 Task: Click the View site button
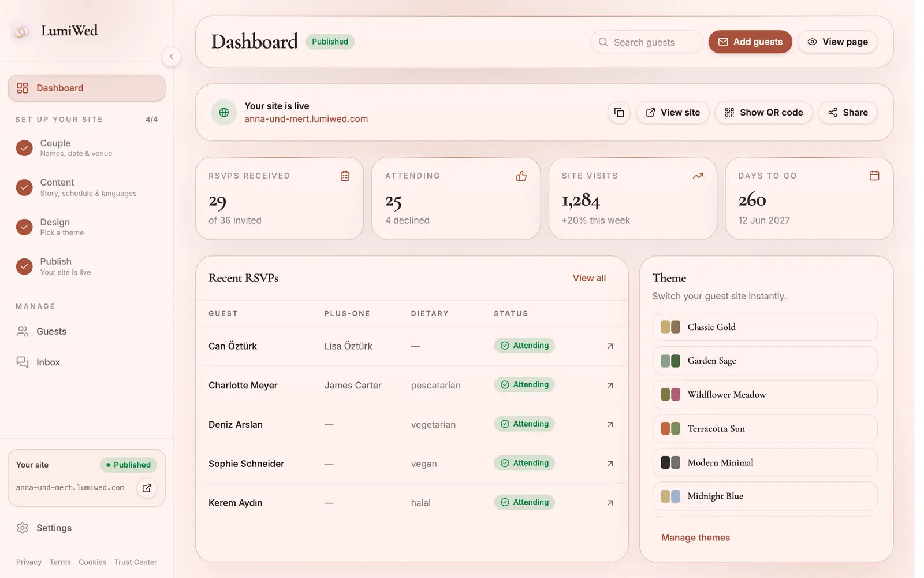click(x=673, y=113)
